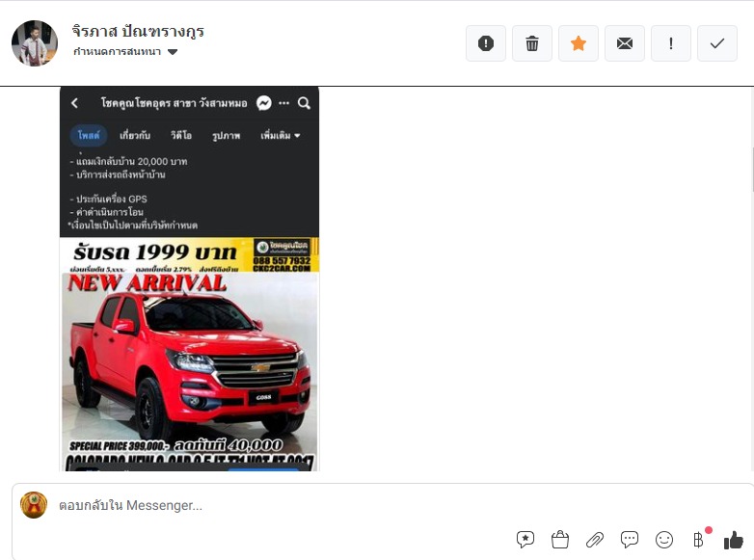Click the baht payment request icon
Viewport: 754px width, 560px height.
pos(699,540)
